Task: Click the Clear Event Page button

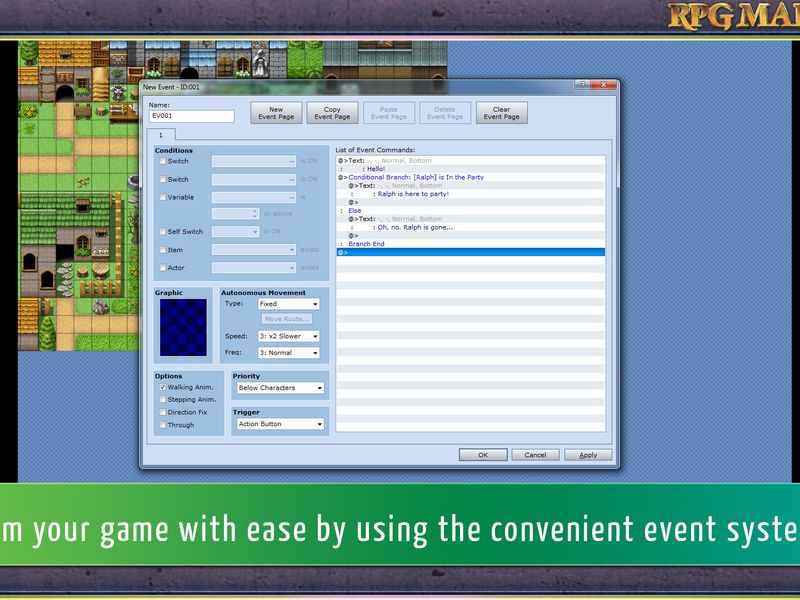Action: pos(502,113)
